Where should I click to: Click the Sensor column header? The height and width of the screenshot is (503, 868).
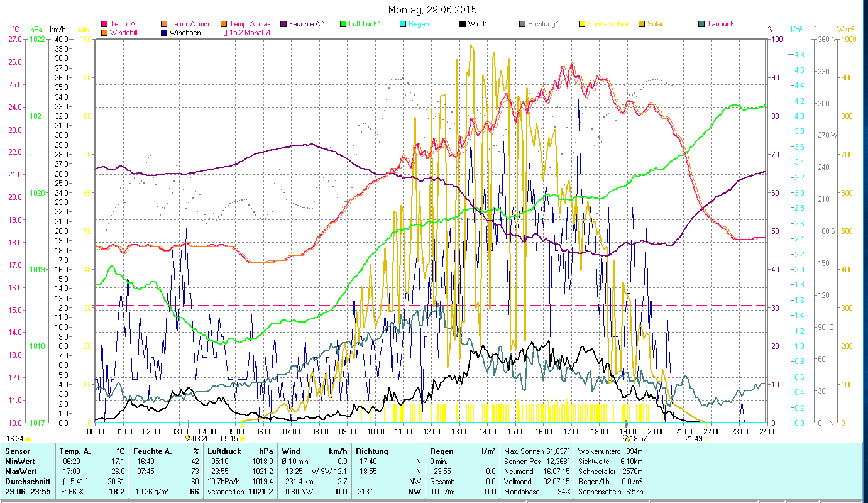[x=17, y=451]
